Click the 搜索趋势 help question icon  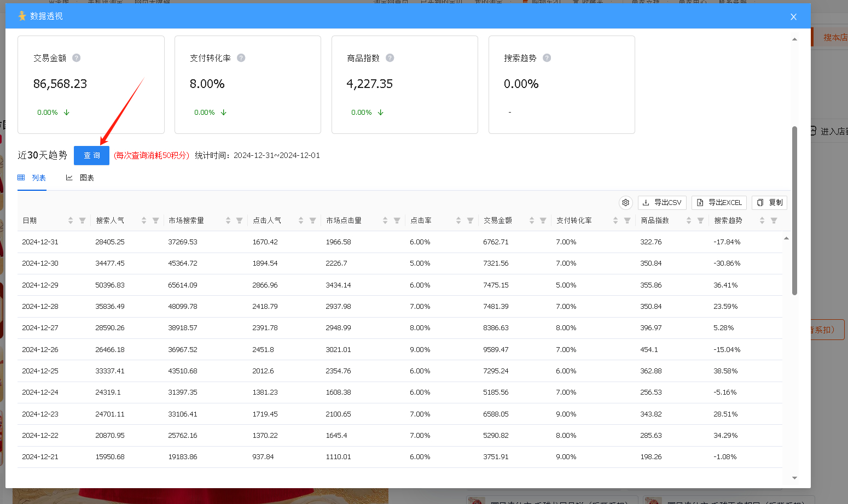547,58
